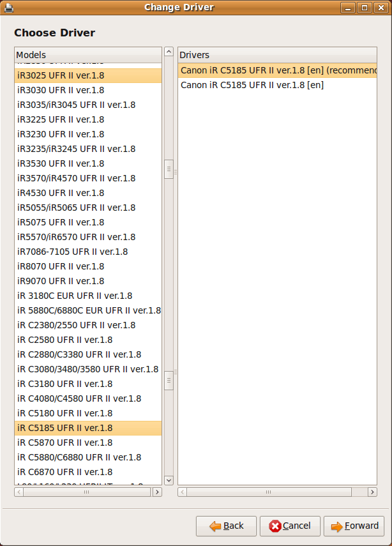The image size is (392, 546).
Task: Select model iR5075 UFR II ver.1.8
Action: coord(88,222)
